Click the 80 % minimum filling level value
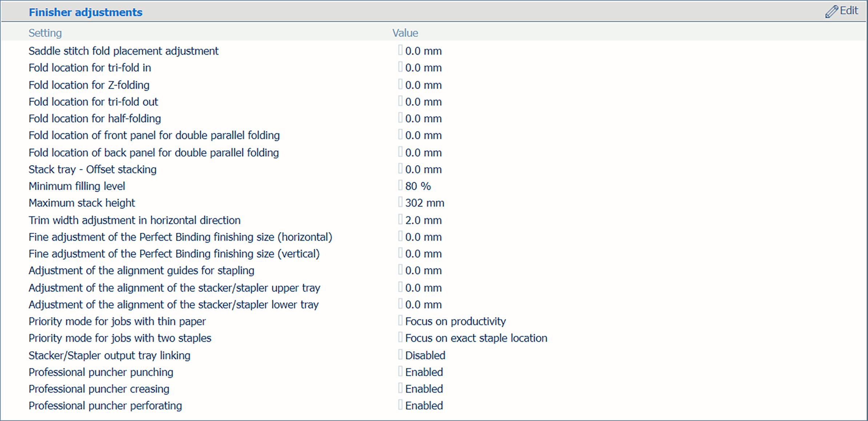This screenshot has height=421, width=868. pos(418,186)
